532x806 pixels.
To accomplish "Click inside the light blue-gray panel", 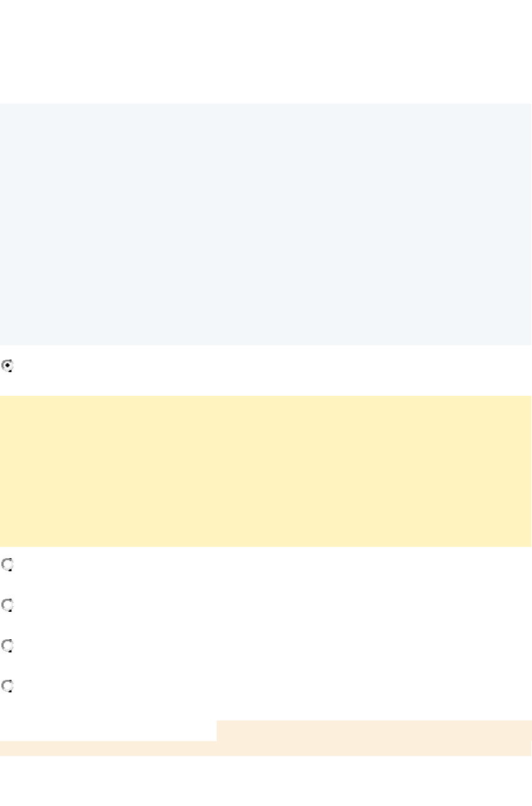I will point(265,224).
